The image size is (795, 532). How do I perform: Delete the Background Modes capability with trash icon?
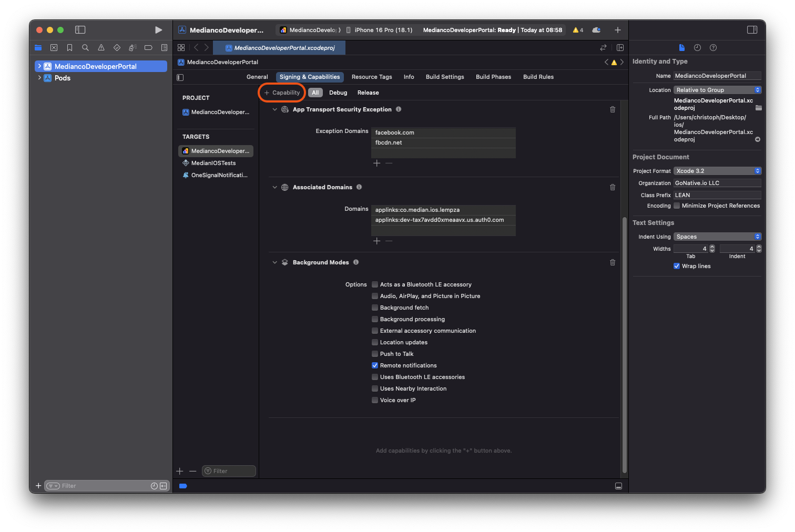[613, 262]
